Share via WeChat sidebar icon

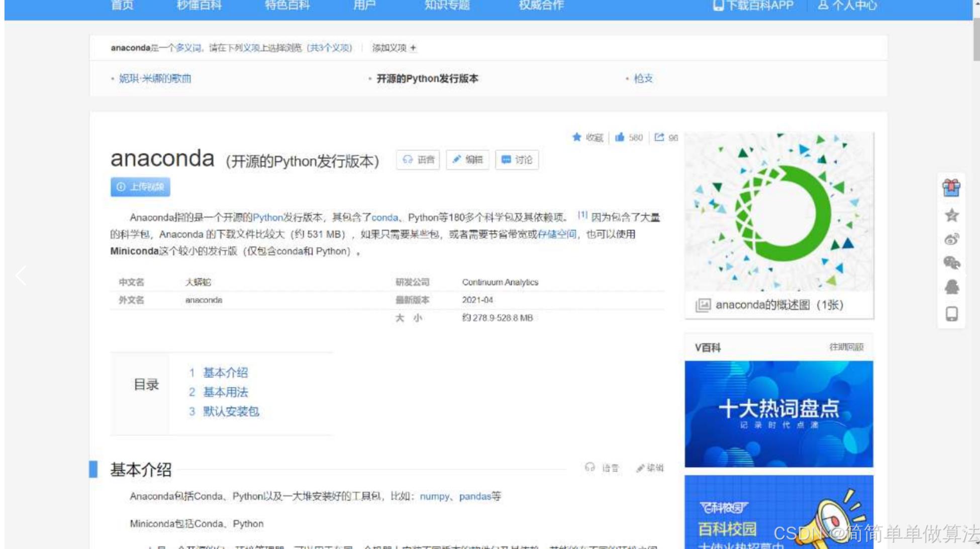point(951,262)
